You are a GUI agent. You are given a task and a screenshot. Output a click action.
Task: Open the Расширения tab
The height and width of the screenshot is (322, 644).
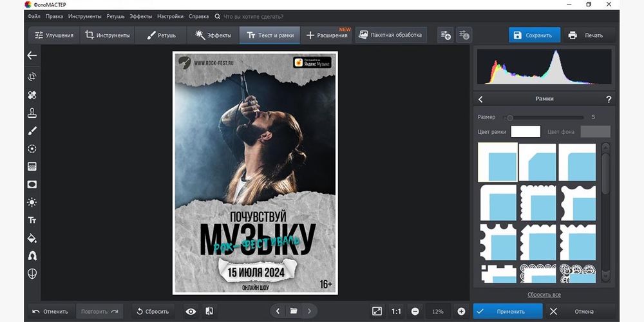[x=327, y=35]
